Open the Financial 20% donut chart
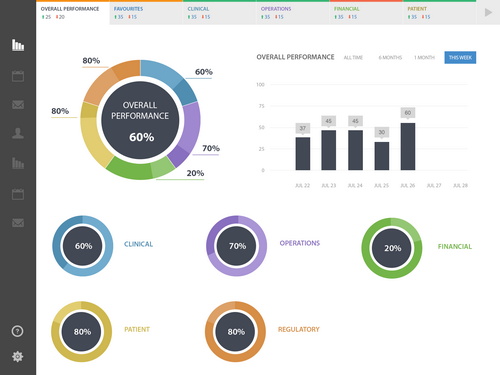This screenshot has width=500, height=375. click(392, 248)
